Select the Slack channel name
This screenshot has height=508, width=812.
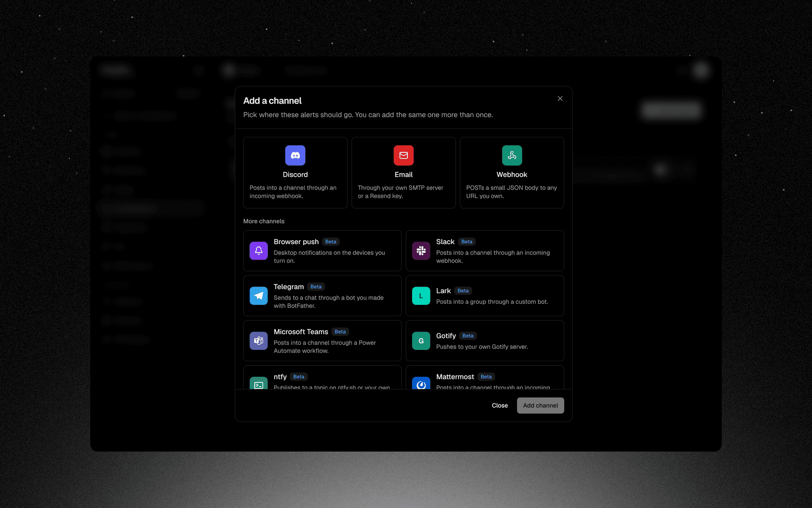(x=445, y=242)
